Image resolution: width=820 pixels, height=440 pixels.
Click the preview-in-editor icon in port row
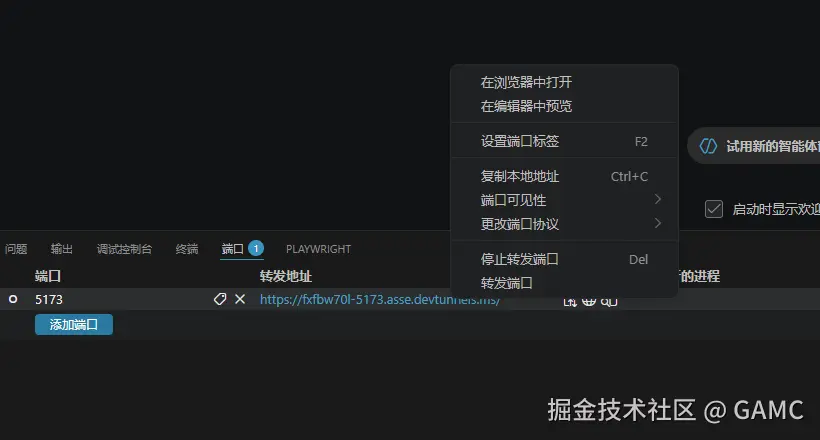[x=609, y=302]
